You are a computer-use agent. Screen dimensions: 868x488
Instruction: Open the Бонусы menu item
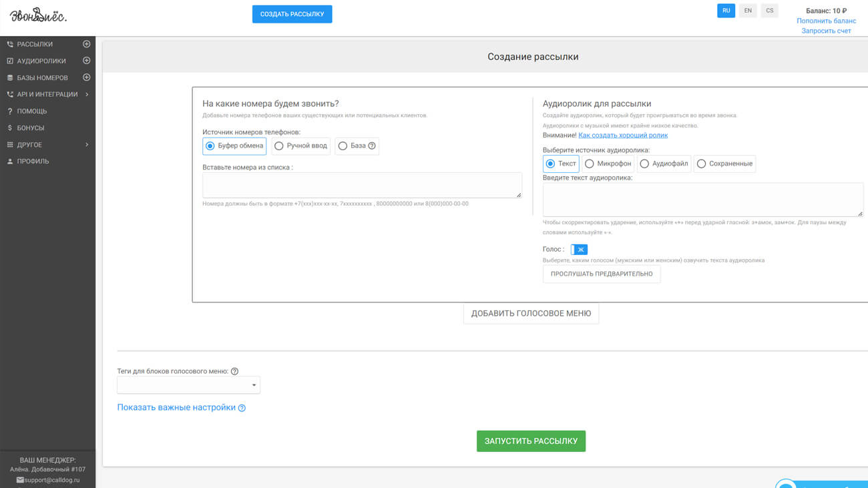(x=31, y=128)
